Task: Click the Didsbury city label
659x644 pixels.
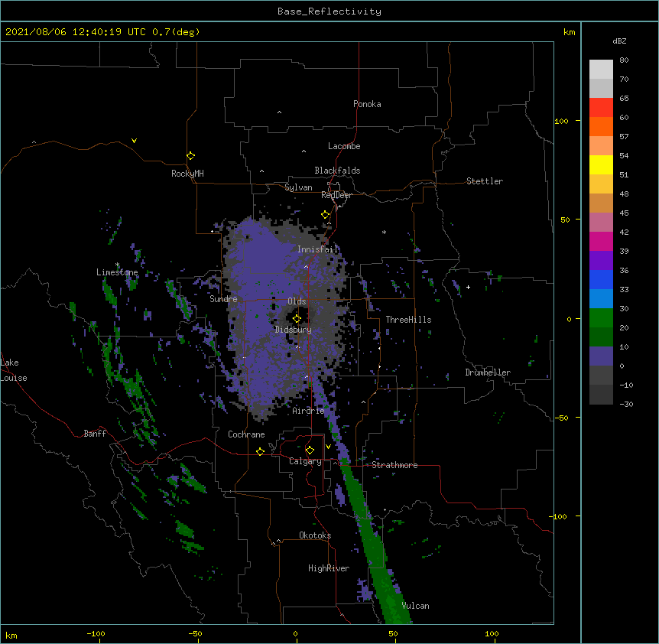Action: pos(294,330)
